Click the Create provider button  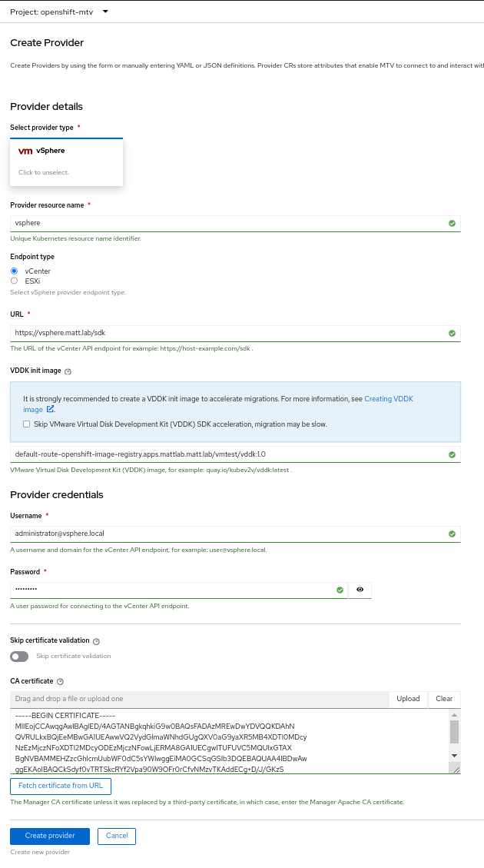coord(50,836)
